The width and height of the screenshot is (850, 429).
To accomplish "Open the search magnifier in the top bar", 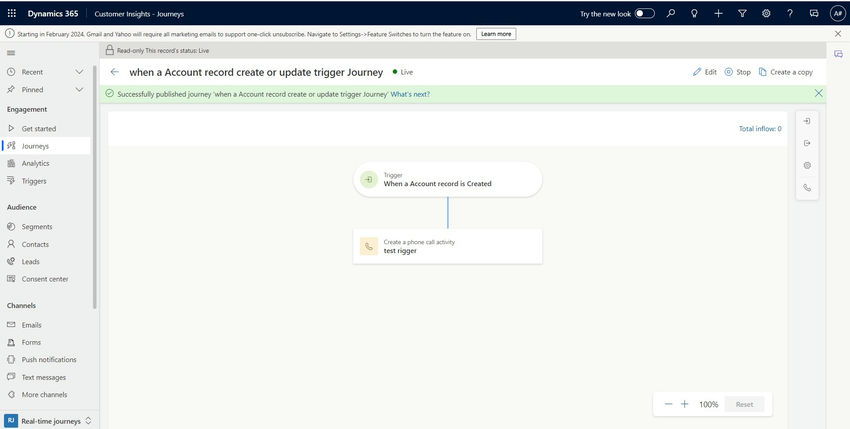I will coord(671,14).
